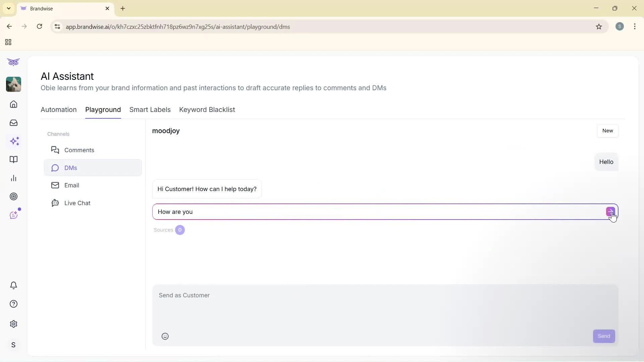This screenshot has width=644, height=362.
Task: Open the notifications bell
Action: [x=13, y=285]
